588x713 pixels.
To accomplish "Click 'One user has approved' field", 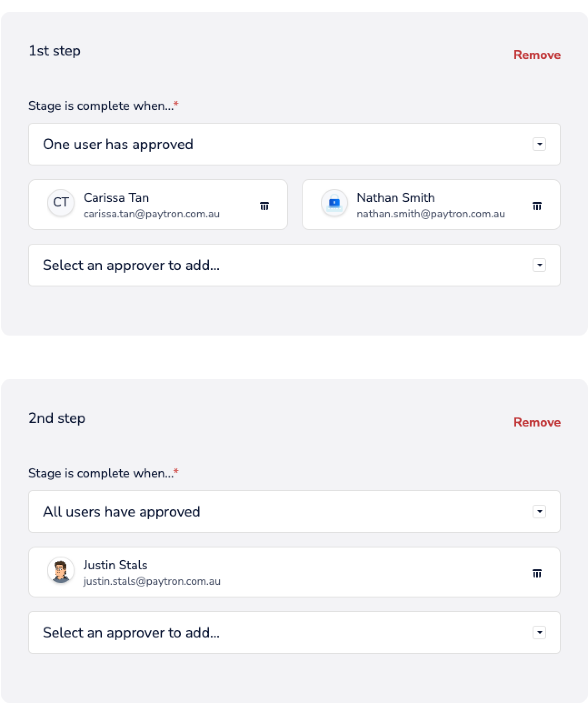I will pyautogui.click(x=118, y=144).
